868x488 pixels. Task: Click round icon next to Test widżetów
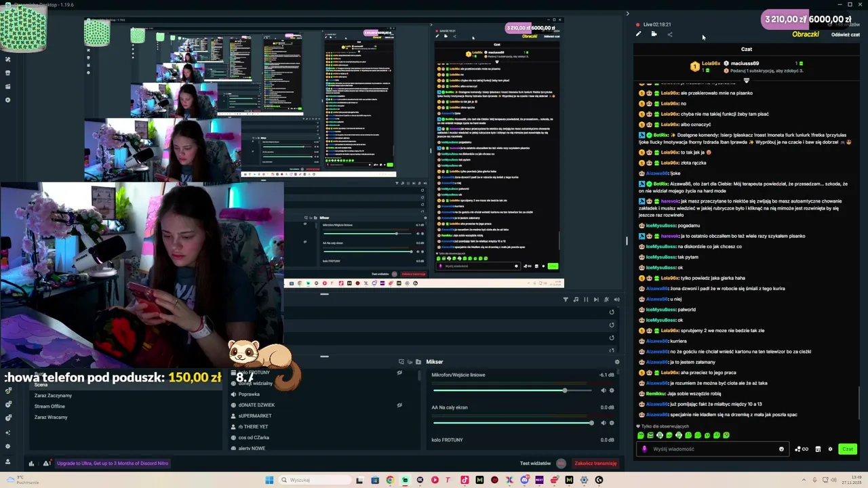[561, 464]
